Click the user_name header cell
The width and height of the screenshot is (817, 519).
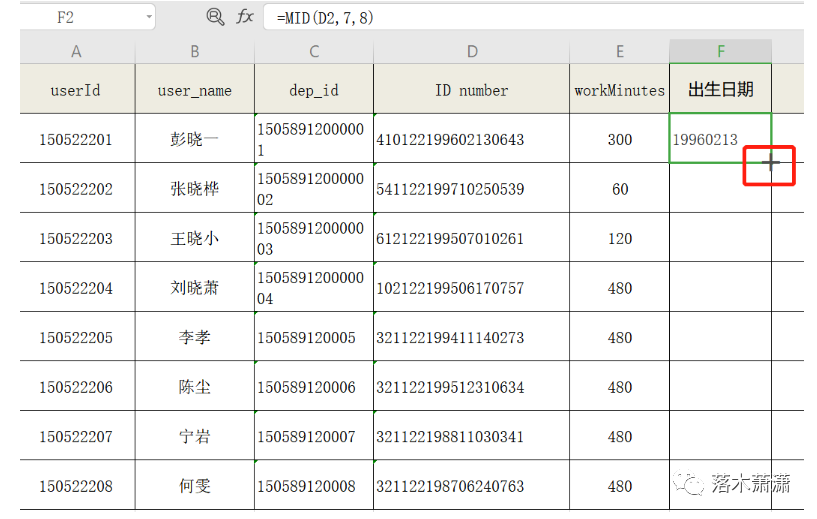[195, 89]
